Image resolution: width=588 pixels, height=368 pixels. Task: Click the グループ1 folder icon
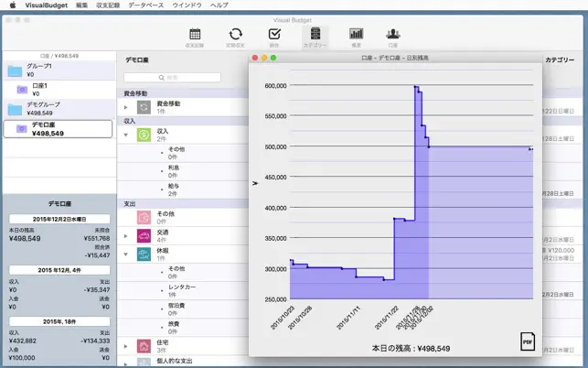(x=15, y=70)
